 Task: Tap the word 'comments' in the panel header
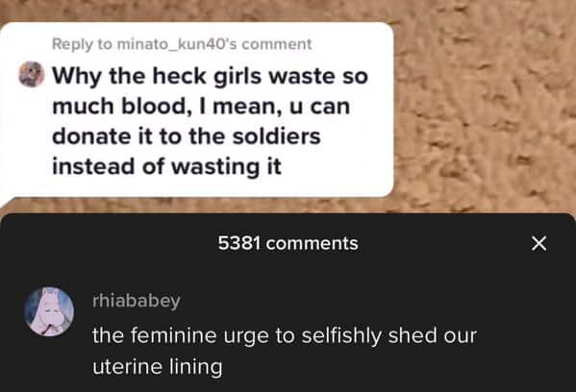[x=312, y=243]
